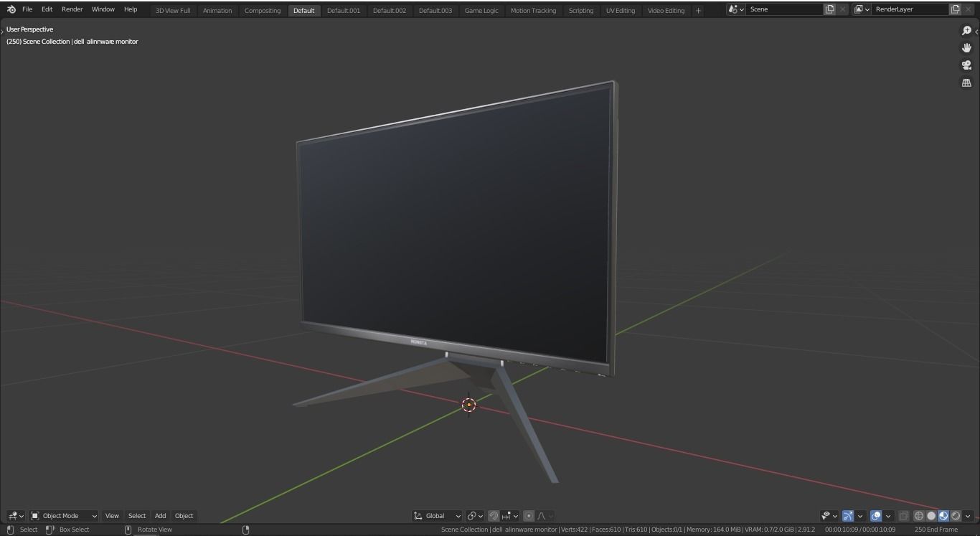Image resolution: width=980 pixels, height=536 pixels.
Task: Toggle the snapping magnet button
Action: 494,516
